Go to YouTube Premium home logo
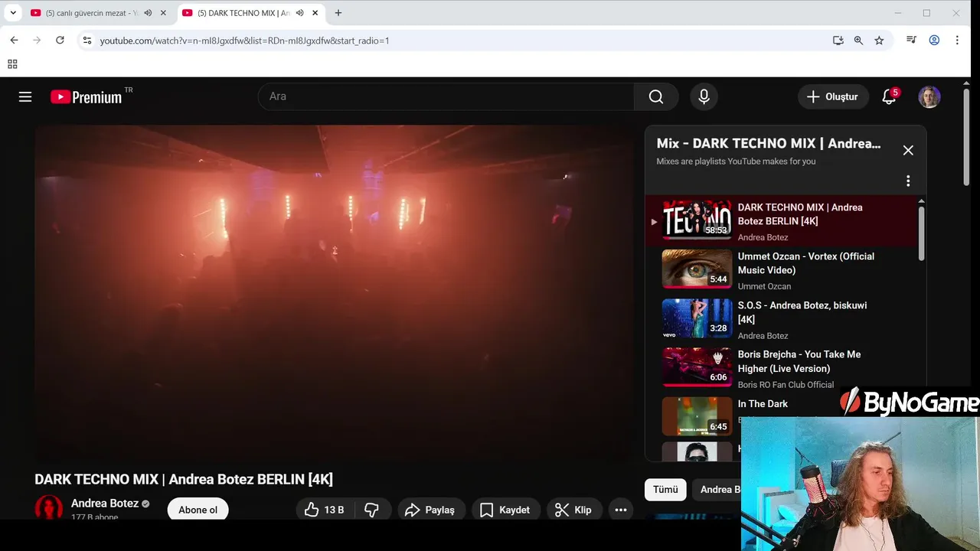The width and height of the screenshot is (980, 551). (x=86, y=97)
